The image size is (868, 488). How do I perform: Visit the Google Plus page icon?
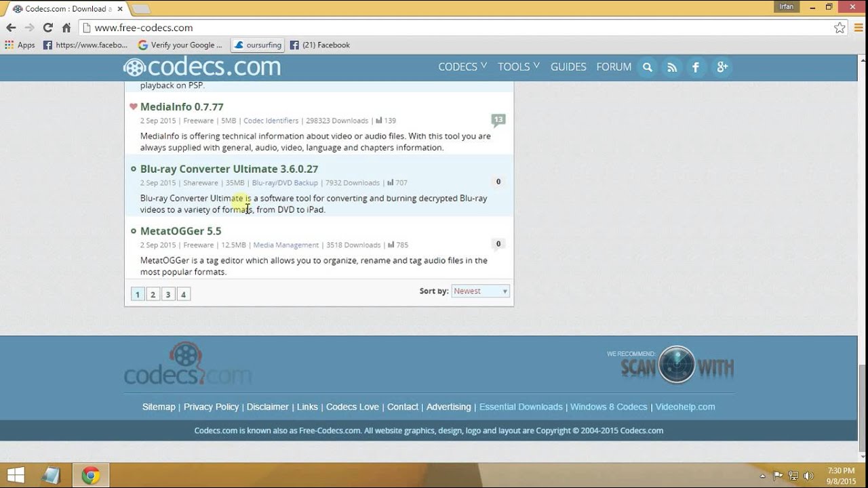722,67
